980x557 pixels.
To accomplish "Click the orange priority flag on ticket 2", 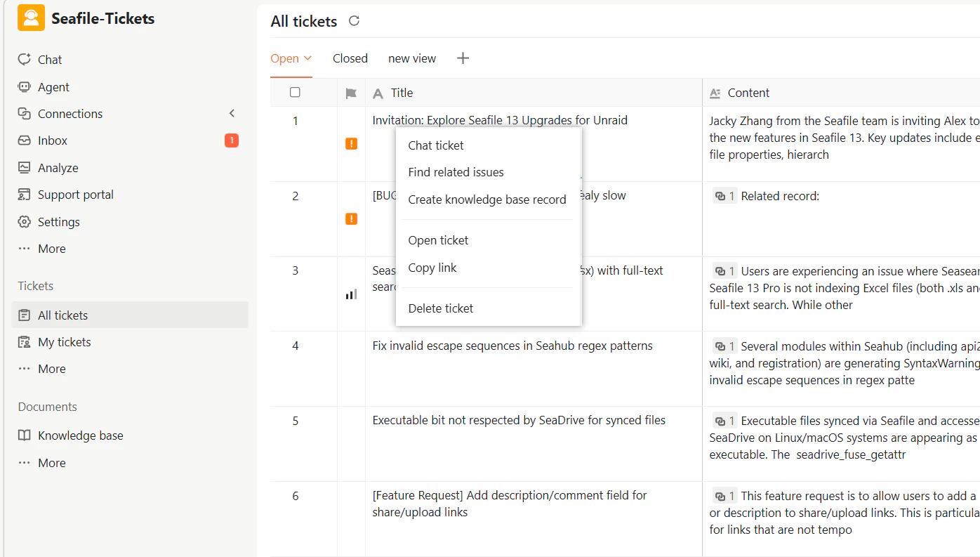I will (x=352, y=219).
